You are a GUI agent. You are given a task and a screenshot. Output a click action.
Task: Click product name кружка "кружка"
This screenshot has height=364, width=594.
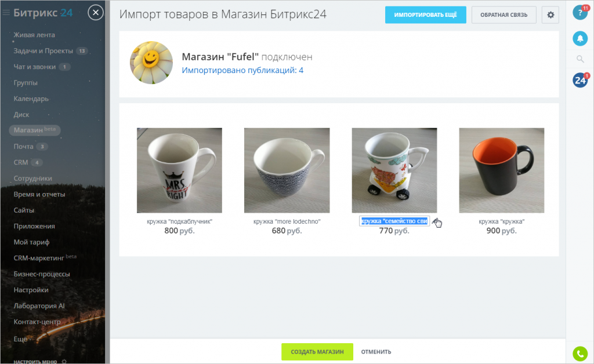tap(502, 221)
